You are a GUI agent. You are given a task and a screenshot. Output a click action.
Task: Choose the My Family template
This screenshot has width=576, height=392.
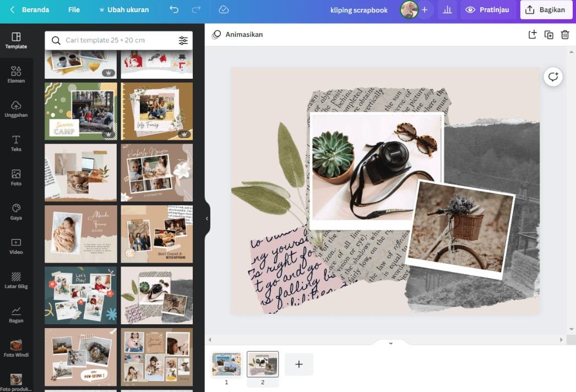(157, 111)
